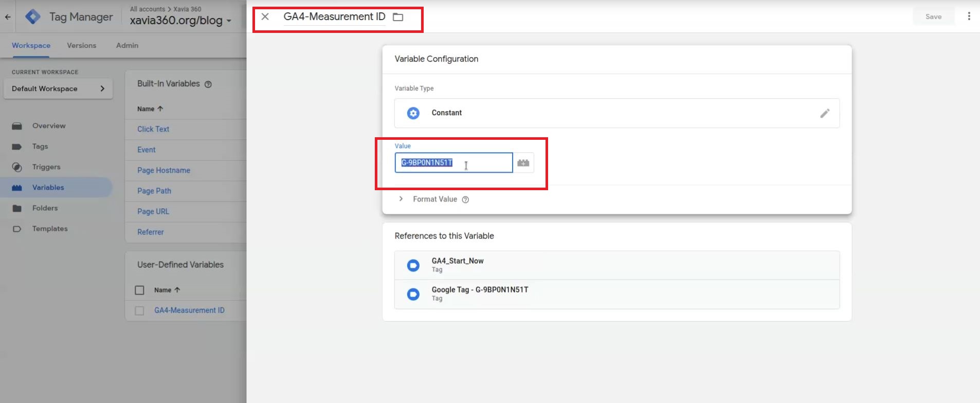Switch to the Versions tab
The width and height of the screenshot is (980, 403).
(81, 45)
